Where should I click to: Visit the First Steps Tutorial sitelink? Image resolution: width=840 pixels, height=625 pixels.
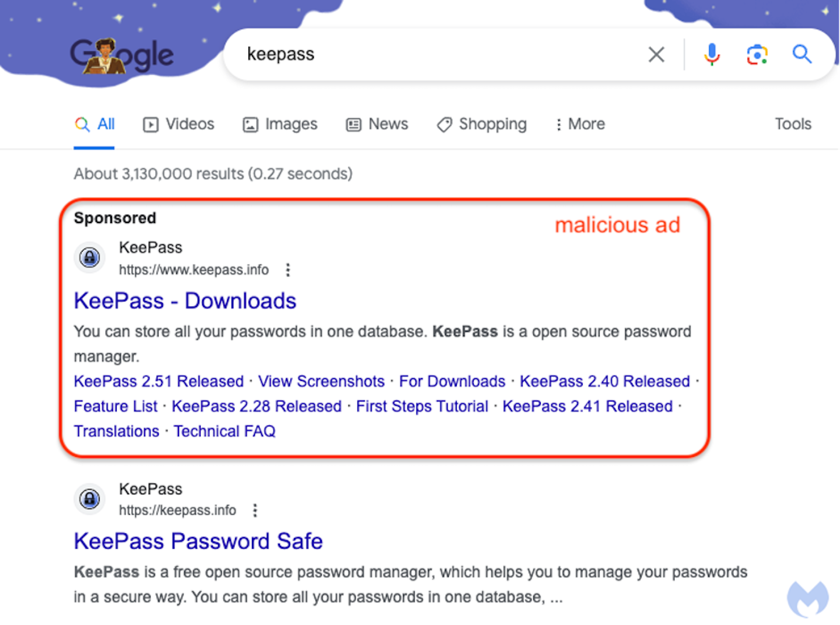(x=422, y=406)
